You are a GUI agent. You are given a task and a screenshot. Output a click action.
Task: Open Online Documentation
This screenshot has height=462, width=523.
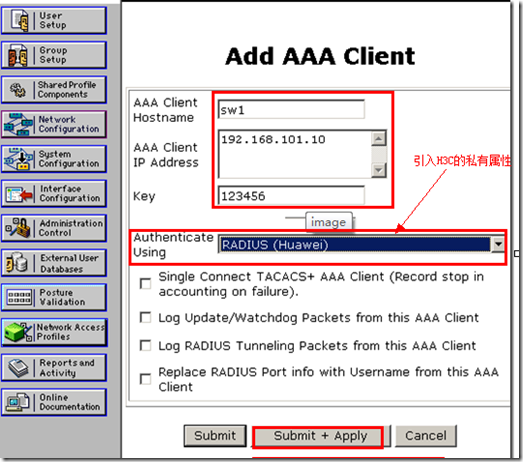54,402
